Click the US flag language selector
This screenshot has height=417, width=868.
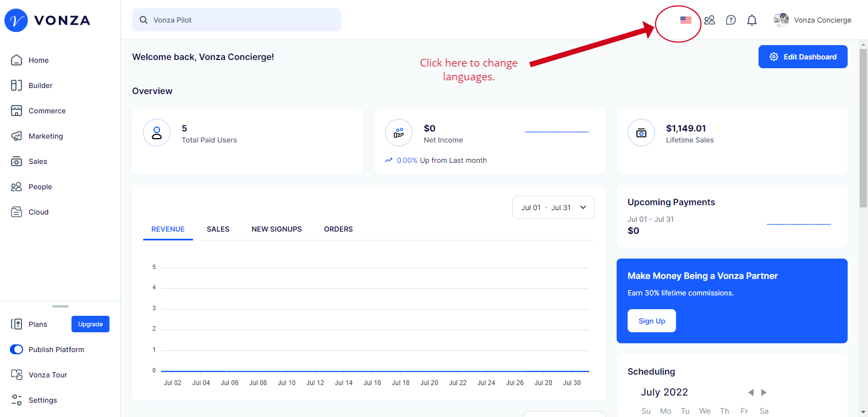pos(686,20)
